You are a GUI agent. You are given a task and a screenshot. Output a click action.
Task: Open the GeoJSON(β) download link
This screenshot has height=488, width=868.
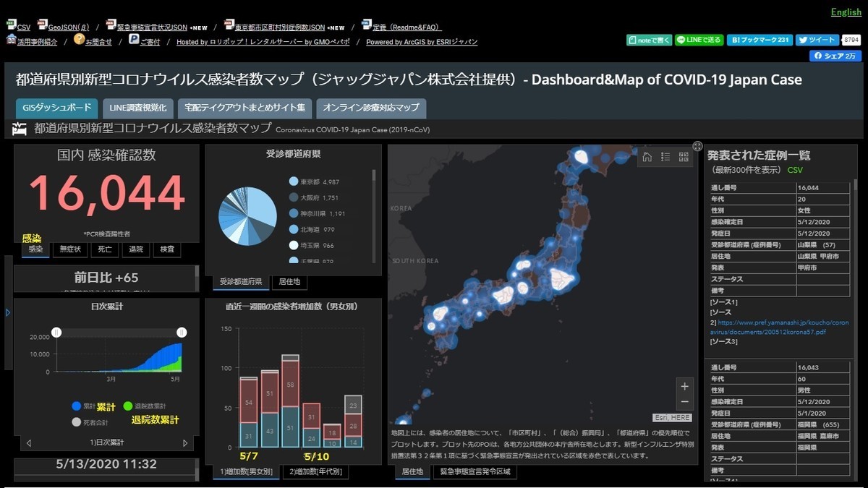pos(69,27)
